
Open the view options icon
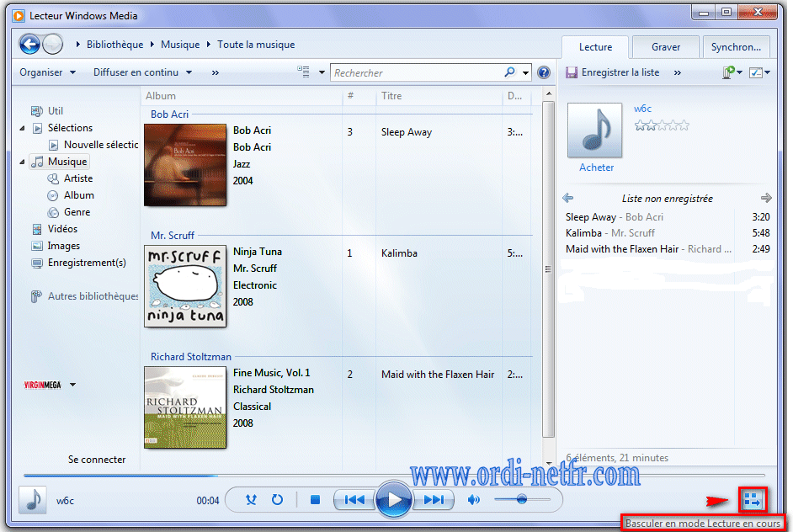pos(303,72)
